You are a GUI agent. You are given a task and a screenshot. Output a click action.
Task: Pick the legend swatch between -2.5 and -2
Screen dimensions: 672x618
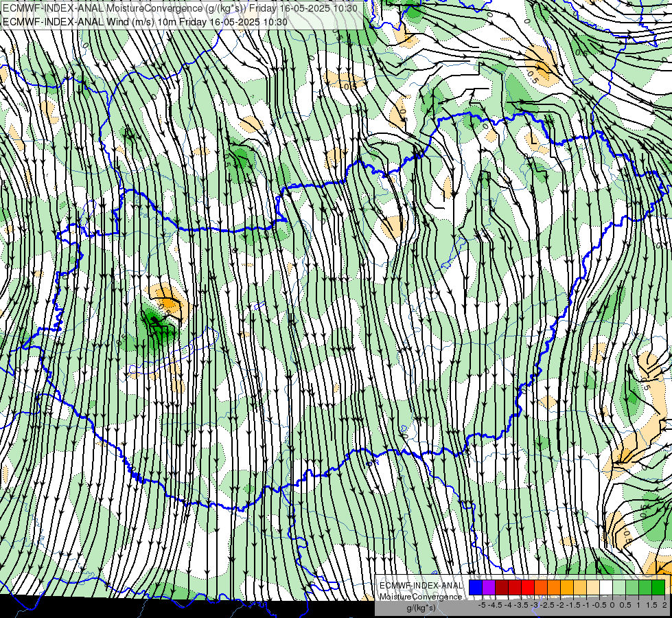[541, 587]
